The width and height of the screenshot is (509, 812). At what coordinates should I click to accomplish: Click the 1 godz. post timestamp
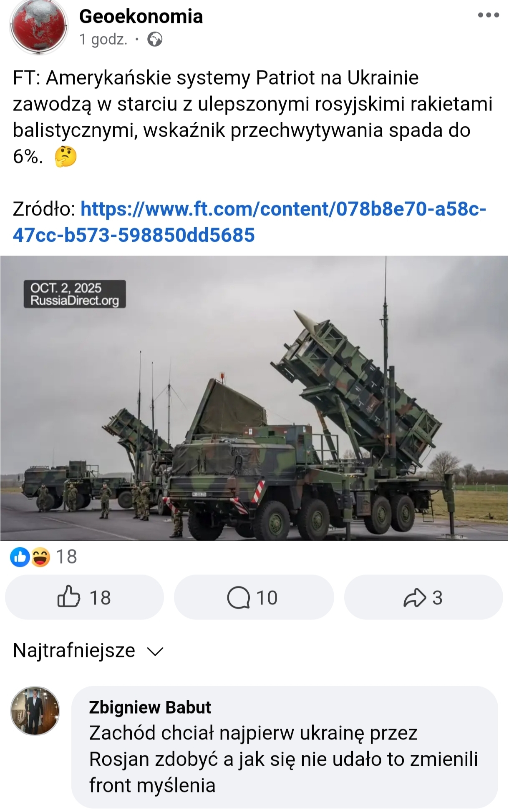pyautogui.click(x=103, y=40)
